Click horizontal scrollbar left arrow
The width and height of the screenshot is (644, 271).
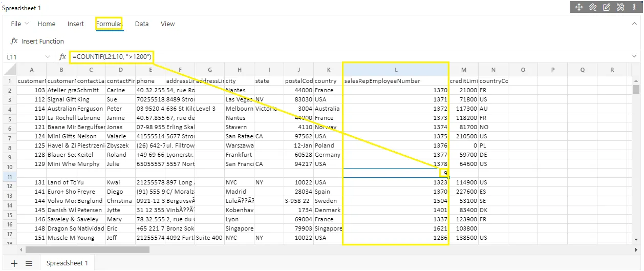21,250
